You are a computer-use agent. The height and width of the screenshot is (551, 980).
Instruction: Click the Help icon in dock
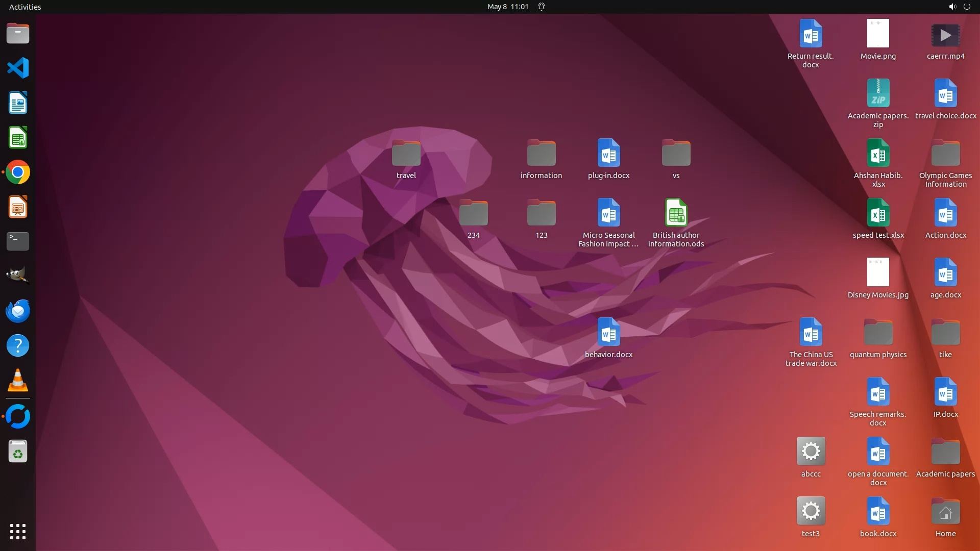click(x=18, y=345)
